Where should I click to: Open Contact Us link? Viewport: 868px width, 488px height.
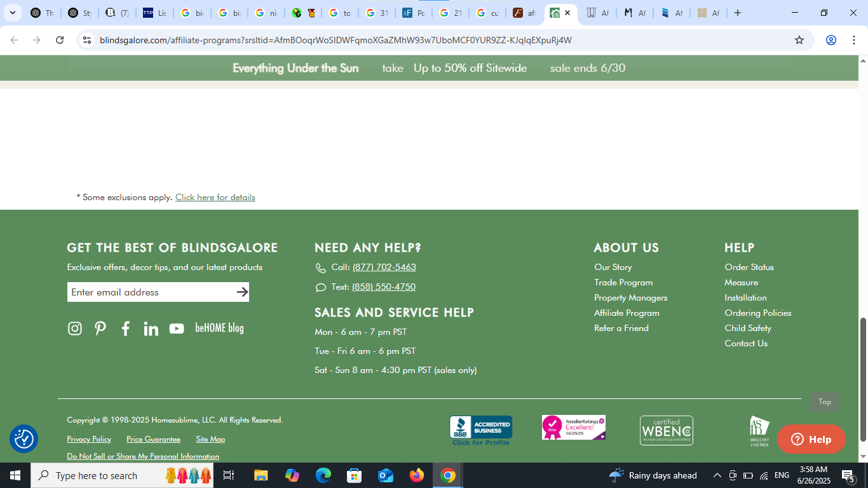[746, 344]
